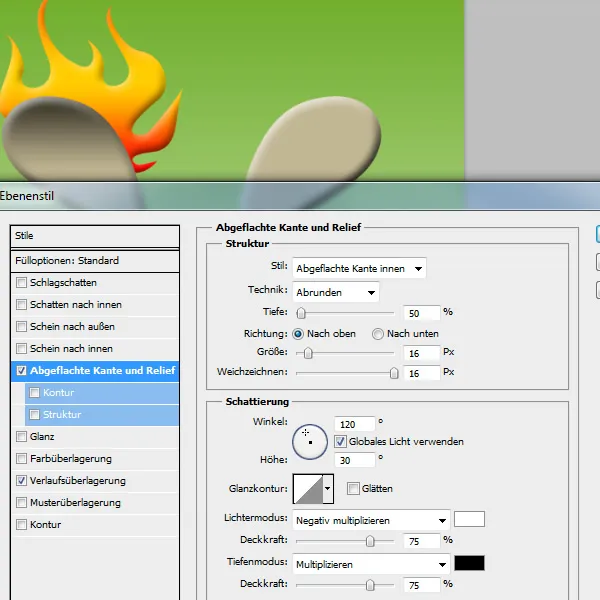
Task: Select the Nach oben direction radio
Action: 298,334
